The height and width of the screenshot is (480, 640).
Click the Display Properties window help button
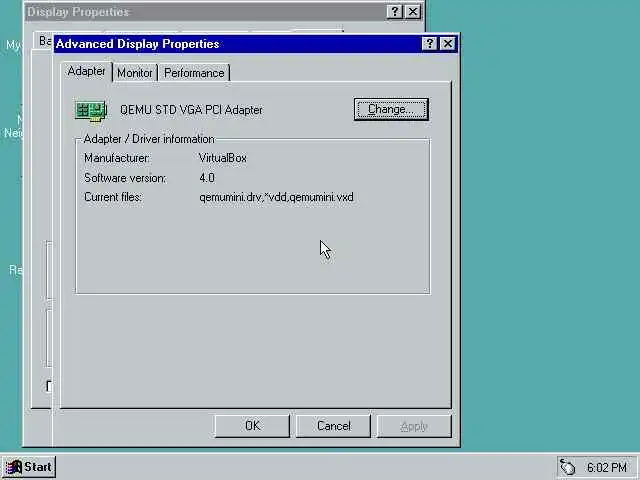394,12
